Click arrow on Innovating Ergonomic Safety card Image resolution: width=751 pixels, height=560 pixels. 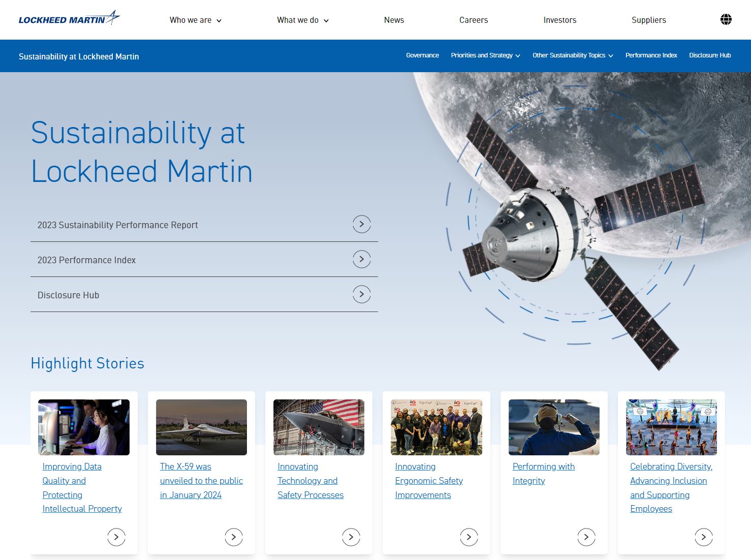tap(469, 537)
